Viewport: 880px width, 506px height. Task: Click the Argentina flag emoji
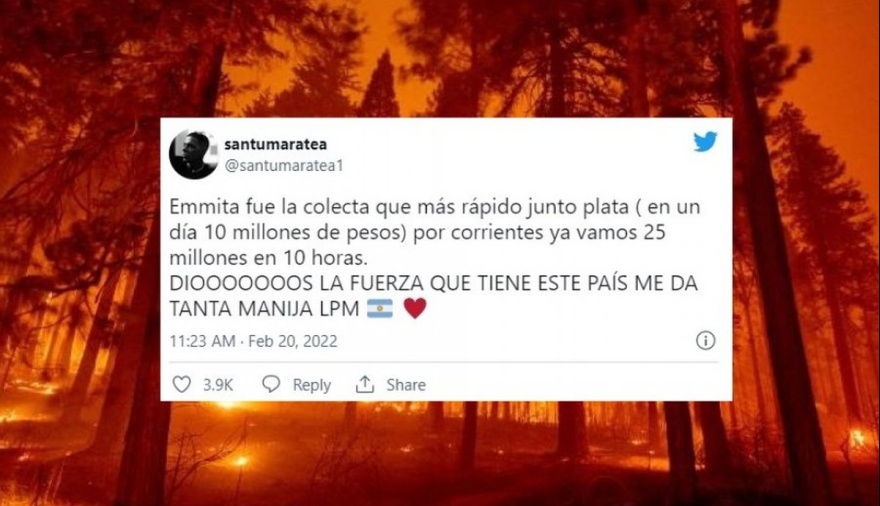(380, 309)
